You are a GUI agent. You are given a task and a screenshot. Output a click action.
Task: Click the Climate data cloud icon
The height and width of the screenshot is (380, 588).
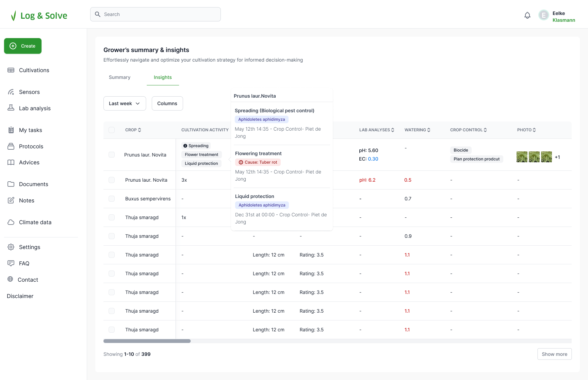[11, 222]
